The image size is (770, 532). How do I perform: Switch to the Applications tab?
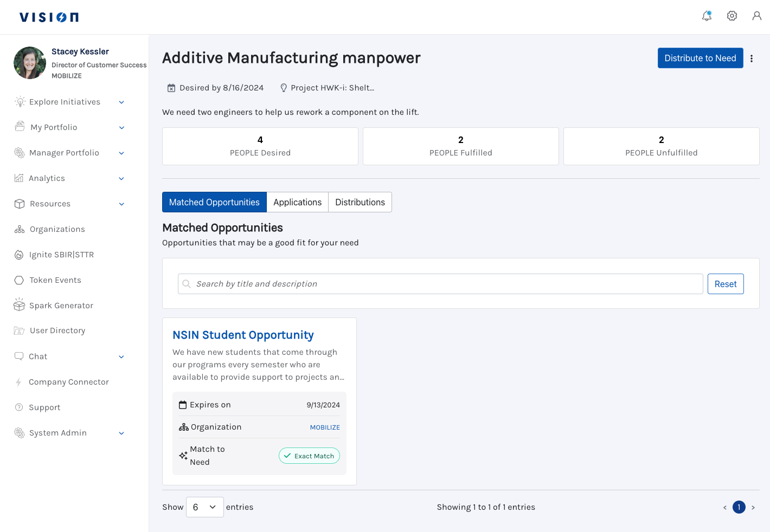[297, 202]
